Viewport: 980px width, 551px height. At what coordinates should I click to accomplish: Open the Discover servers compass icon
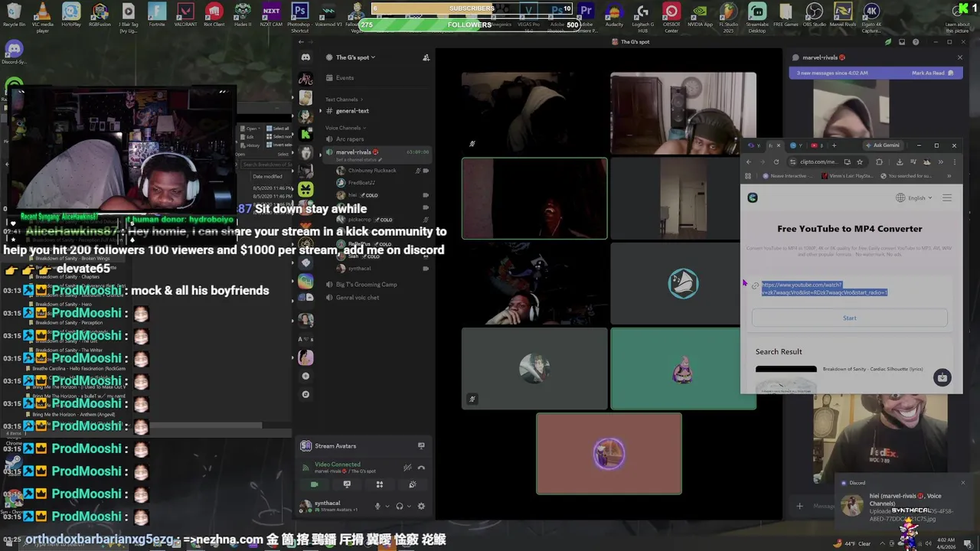[x=305, y=394]
